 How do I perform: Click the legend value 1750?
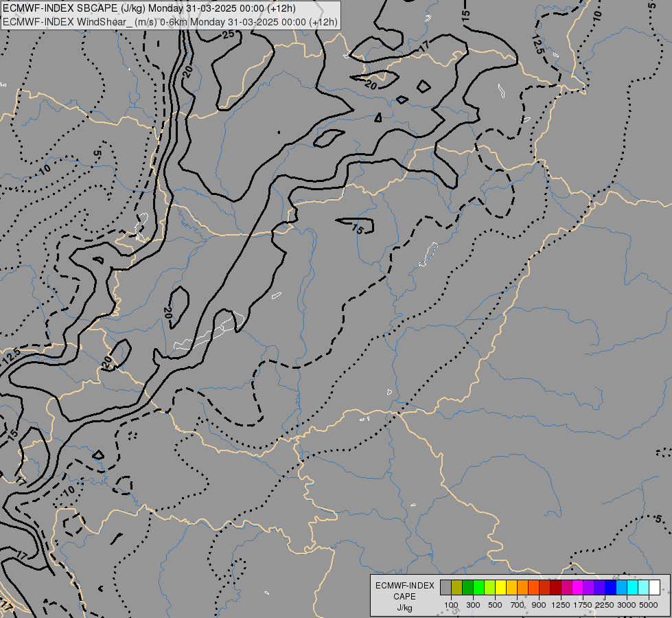pos(583,605)
